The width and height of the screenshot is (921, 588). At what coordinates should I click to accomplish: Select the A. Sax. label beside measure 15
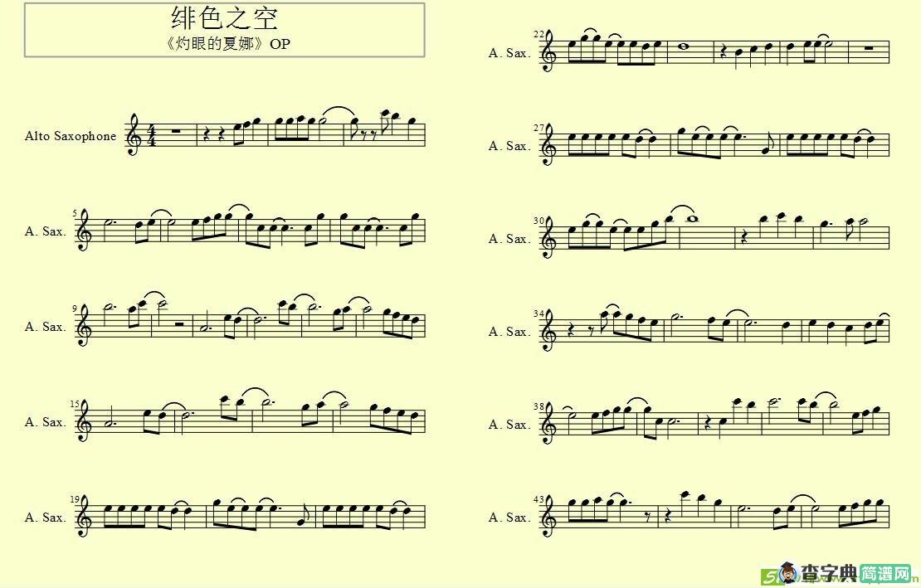(x=45, y=422)
